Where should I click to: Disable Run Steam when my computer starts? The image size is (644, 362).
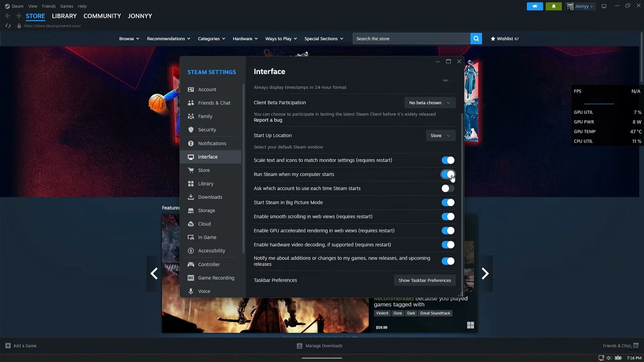click(x=448, y=174)
